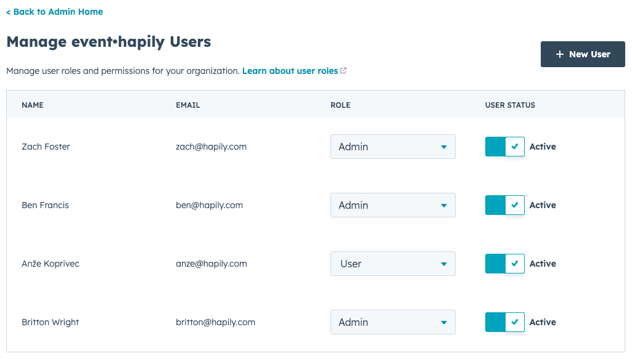Click the external link icon beside Learn about user roles
The height and width of the screenshot is (364, 632).
[x=343, y=71]
